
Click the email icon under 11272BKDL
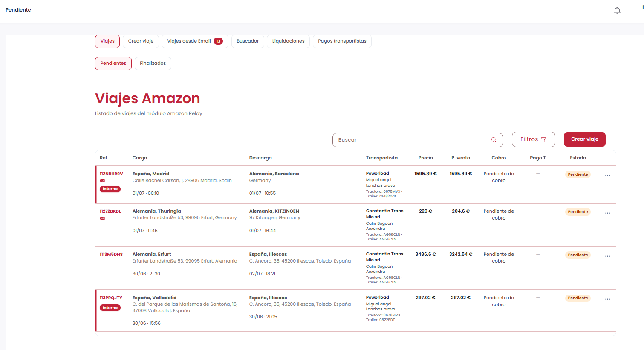pos(102,218)
